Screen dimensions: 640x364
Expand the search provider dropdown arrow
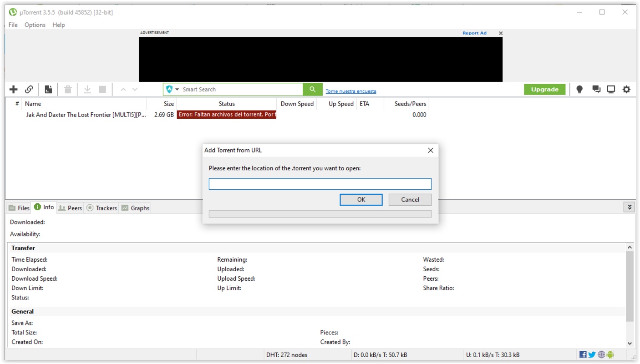click(177, 90)
